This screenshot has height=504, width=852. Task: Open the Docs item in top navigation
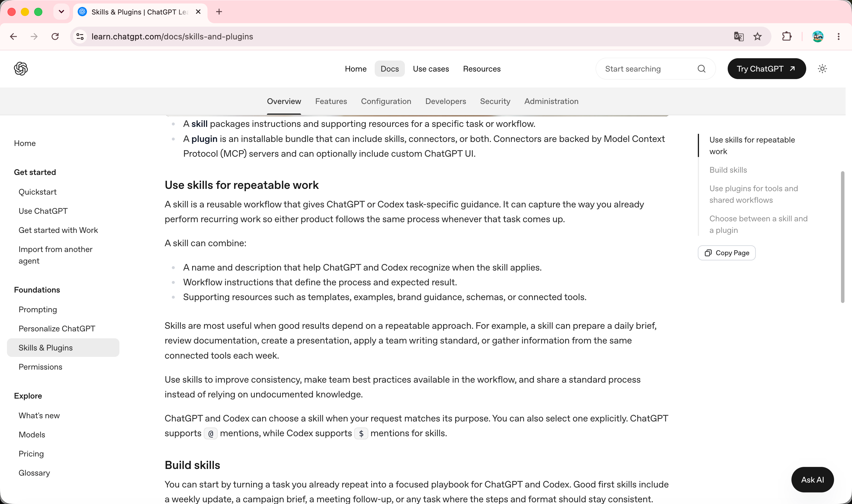(x=390, y=69)
